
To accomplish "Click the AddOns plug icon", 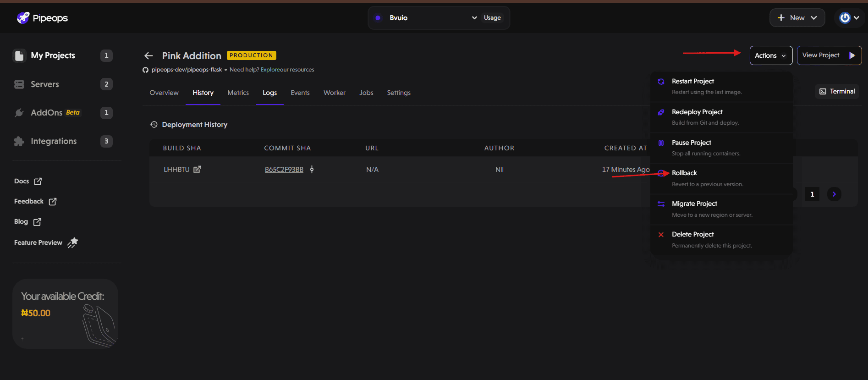I will coord(19,113).
